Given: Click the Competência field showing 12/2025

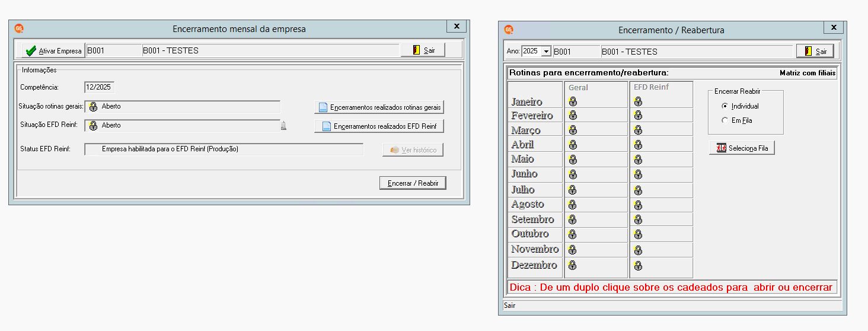Looking at the screenshot, I should coord(100,87).
